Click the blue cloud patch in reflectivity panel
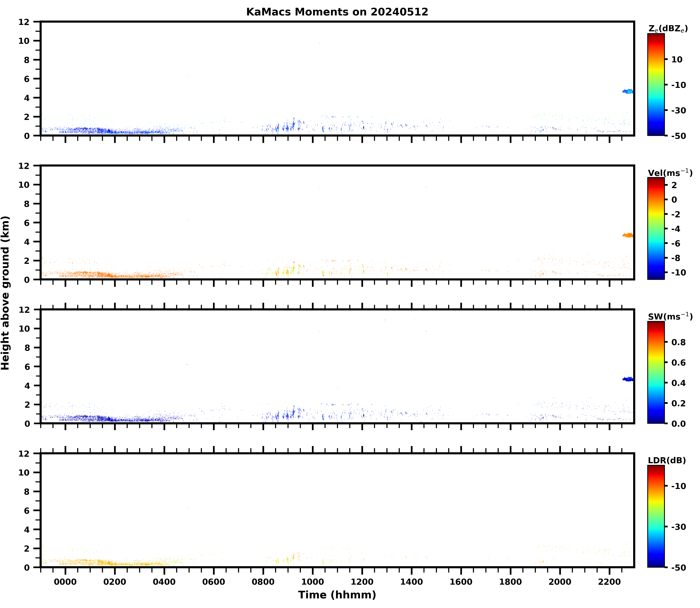This screenshot has width=700, height=608. coord(628,91)
